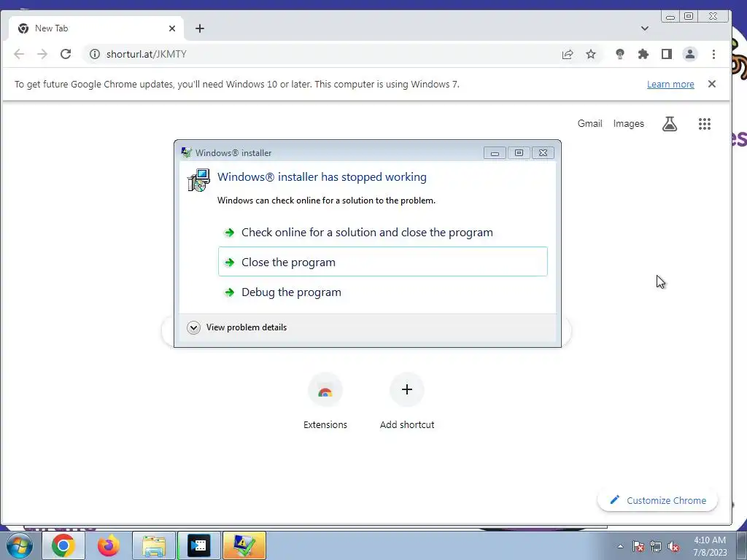Viewport: 747px width, 560px height.
Task: Go back with the Chrome back arrow
Action: click(x=19, y=54)
